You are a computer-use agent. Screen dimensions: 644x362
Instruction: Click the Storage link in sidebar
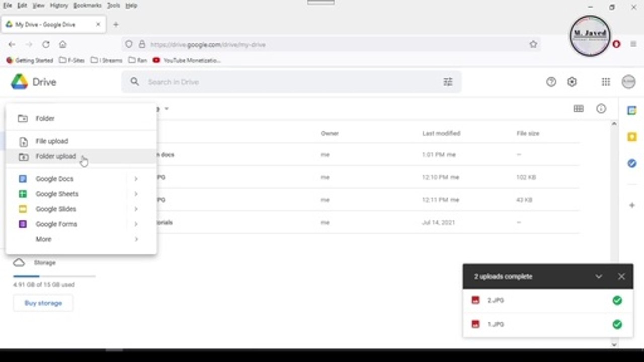pyautogui.click(x=45, y=262)
